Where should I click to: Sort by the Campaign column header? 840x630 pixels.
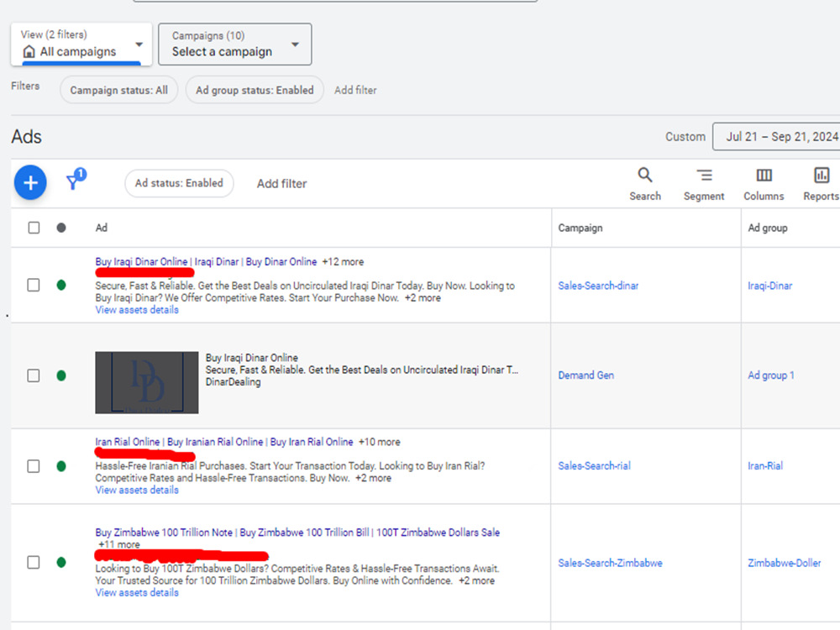580,228
